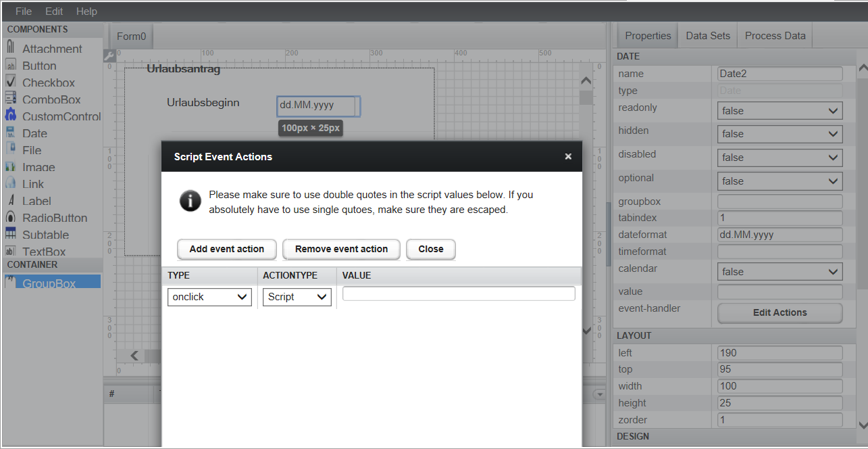Choose the Subtable component icon
The height and width of the screenshot is (449, 868).
click(11, 234)
